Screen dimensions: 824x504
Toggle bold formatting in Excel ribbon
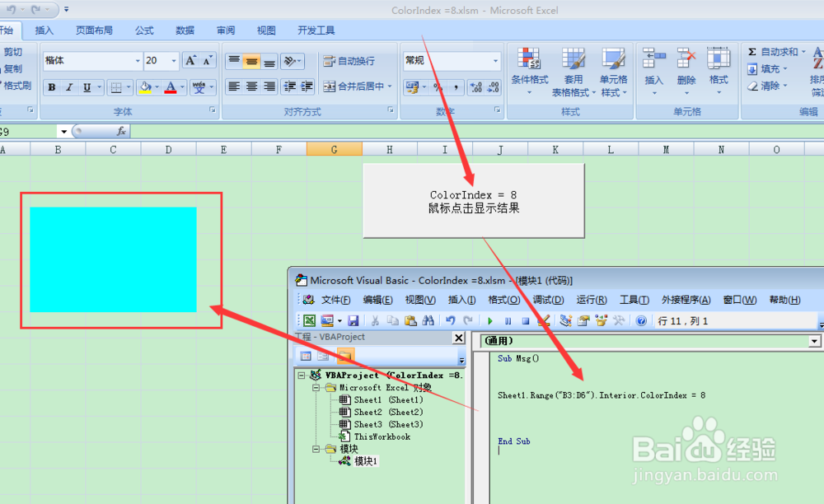tap(51, 87)
